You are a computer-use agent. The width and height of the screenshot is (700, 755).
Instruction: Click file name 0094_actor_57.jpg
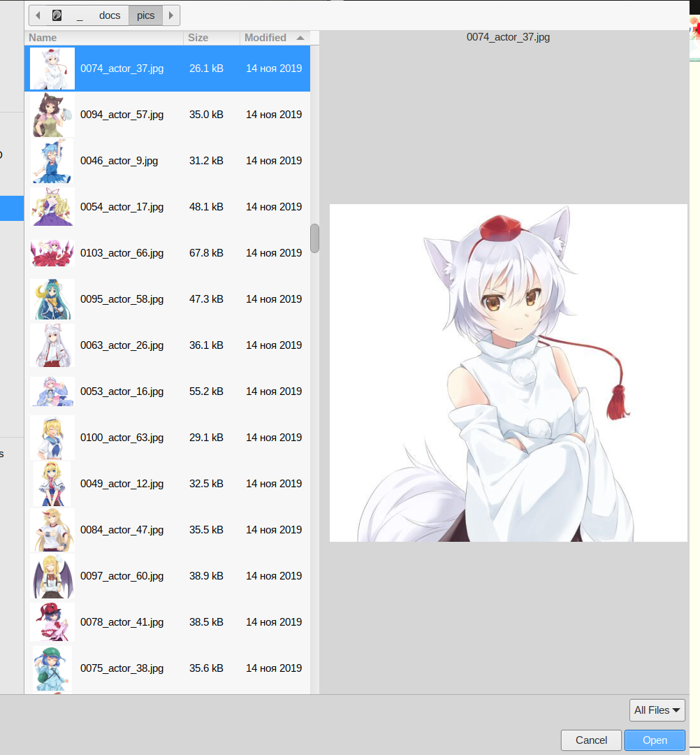pos(122,115)
